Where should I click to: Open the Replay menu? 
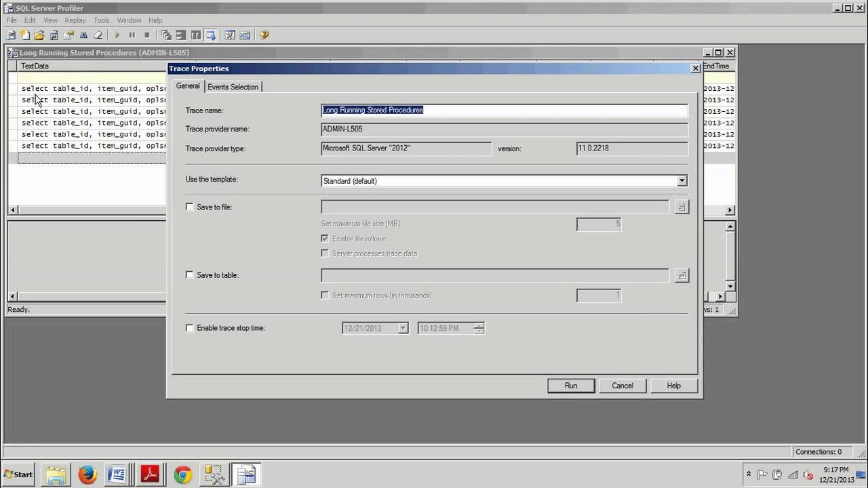click(x=75, y=20)
